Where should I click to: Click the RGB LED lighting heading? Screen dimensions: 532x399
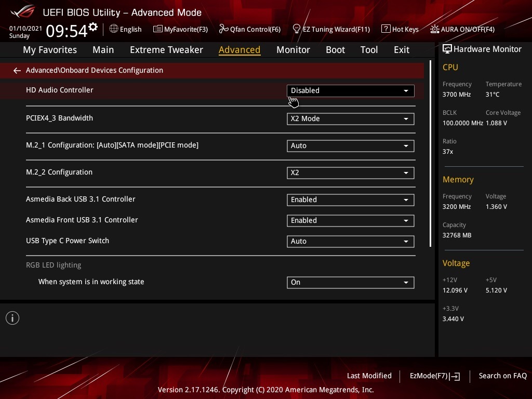tap(54, 265)
